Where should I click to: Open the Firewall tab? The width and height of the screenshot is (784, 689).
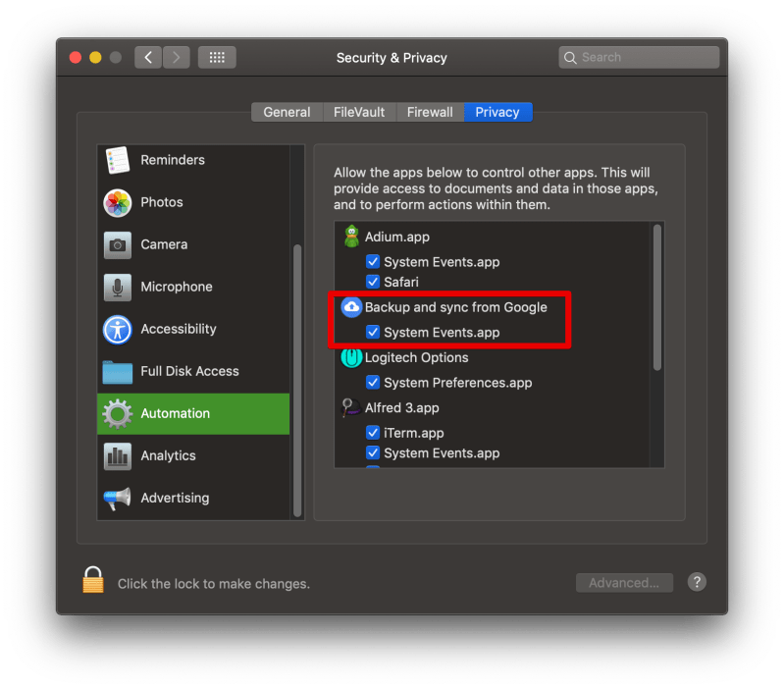coord(430,112)
